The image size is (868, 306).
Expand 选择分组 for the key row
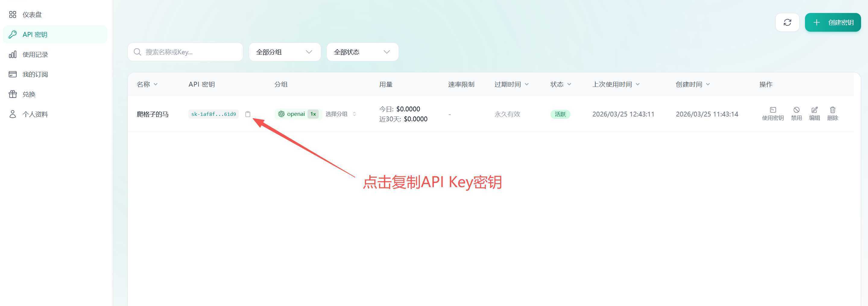[340, 114]
